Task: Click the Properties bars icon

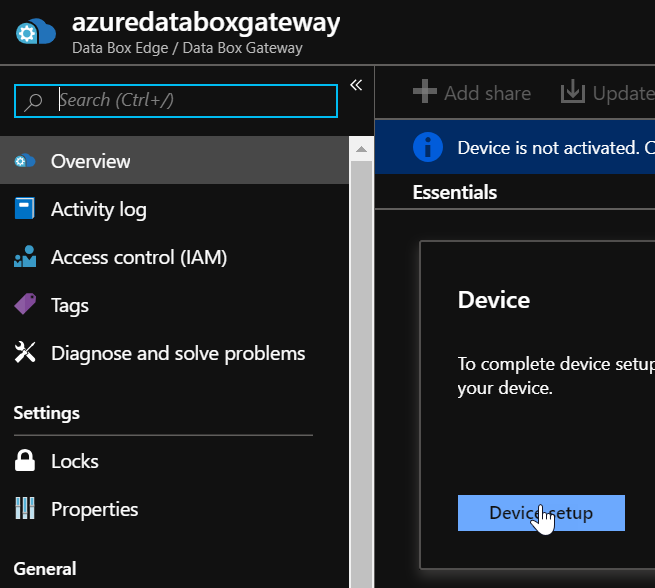Action: [x=24, y=509]
